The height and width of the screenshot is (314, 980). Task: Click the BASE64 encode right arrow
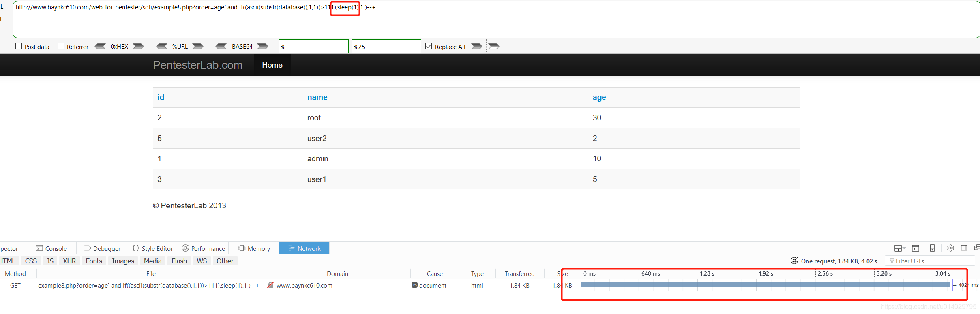263,46
